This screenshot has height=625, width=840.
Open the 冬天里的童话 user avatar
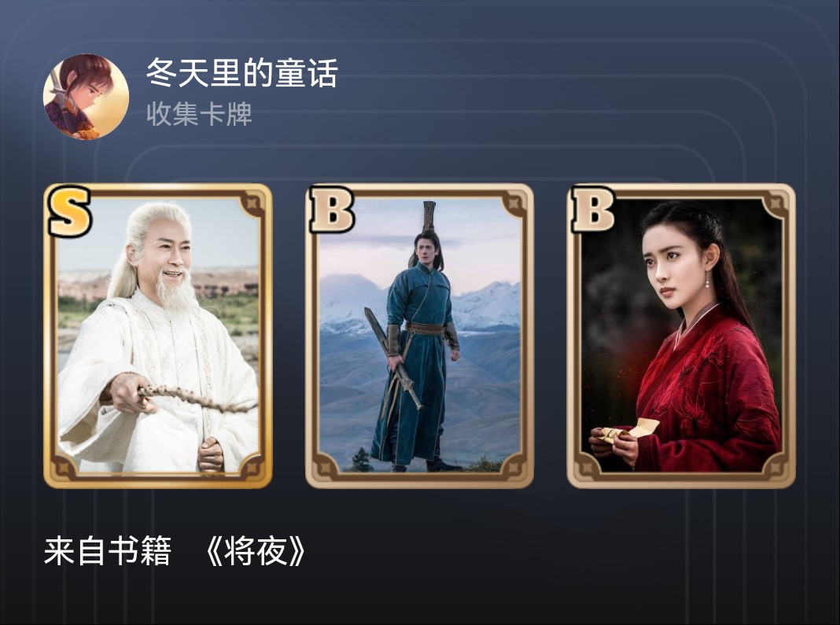[86, 97]
